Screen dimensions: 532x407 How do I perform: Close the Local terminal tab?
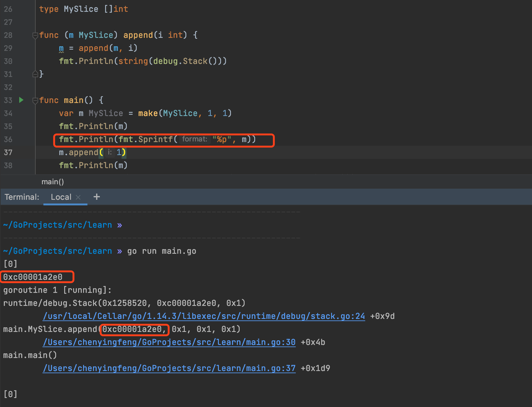point(78,197)
